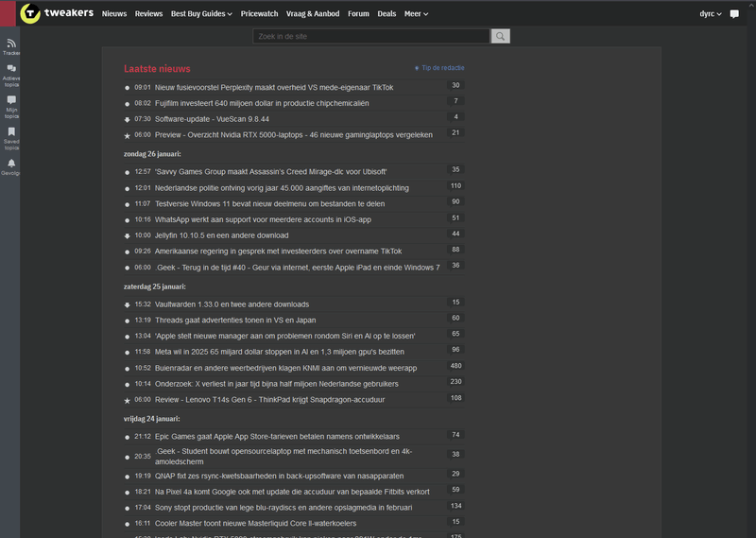Open the dyrc user account dropdown
Screen dimensions: 756x538
coord(711,14)
